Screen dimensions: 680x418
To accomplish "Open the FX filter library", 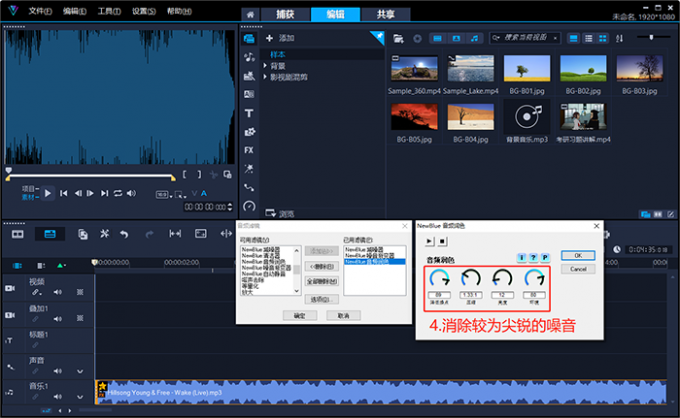I will (248, 149).
